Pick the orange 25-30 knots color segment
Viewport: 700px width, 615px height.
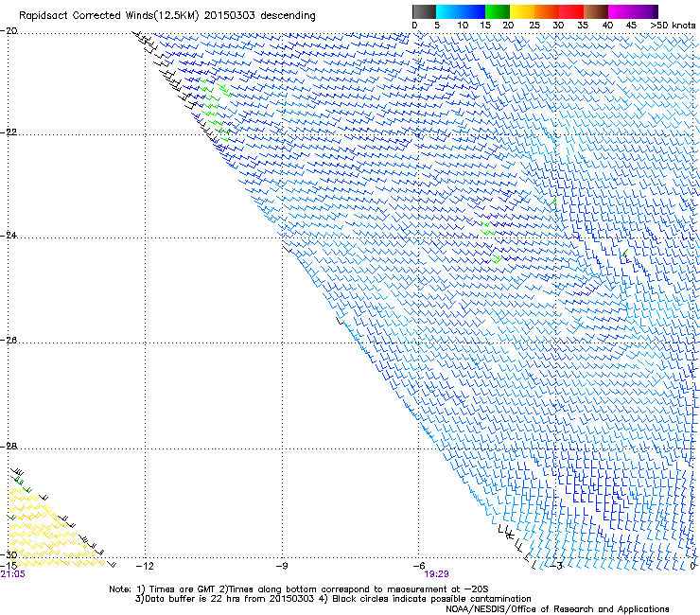pos(547,11)
